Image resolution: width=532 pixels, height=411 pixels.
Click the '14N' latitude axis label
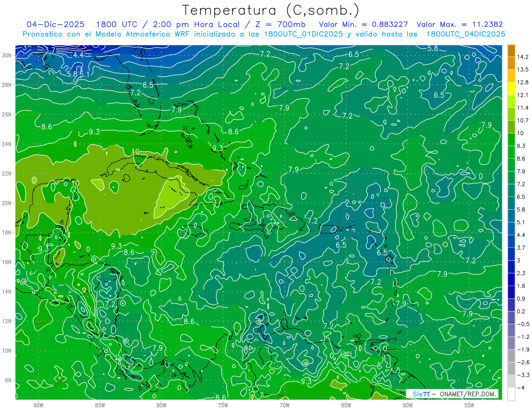tap(7, 292)
